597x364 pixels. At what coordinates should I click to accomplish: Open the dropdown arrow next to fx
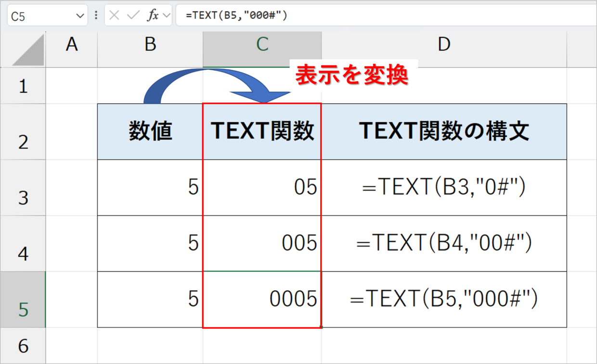167,15
